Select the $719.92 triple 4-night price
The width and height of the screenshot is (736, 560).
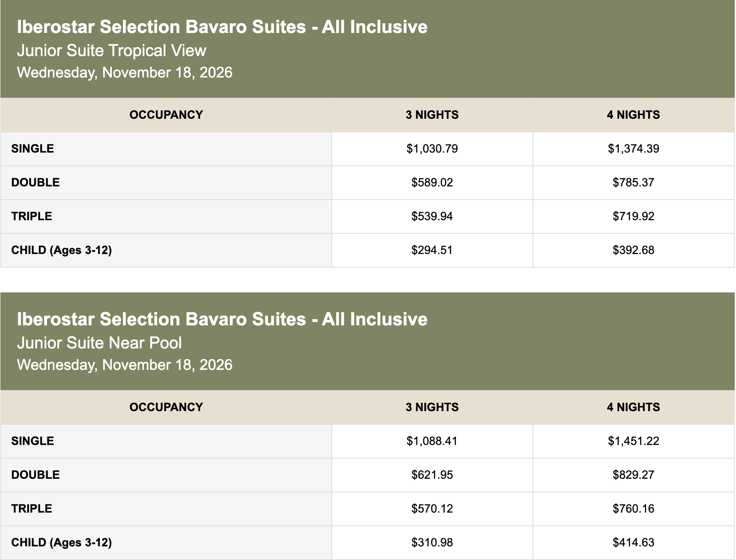coord(633,216)
